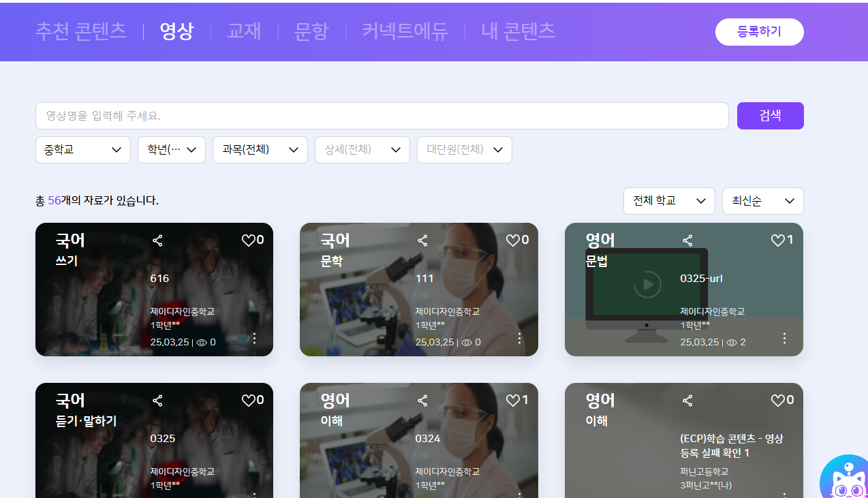Open more options on the 111 card
This screenshot has width=868, height=498.
(519, 338)
